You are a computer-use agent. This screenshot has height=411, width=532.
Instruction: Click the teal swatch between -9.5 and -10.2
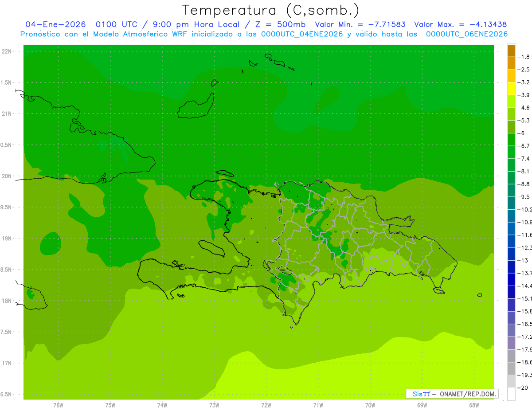pyautogui.click(x=511, y=203)
